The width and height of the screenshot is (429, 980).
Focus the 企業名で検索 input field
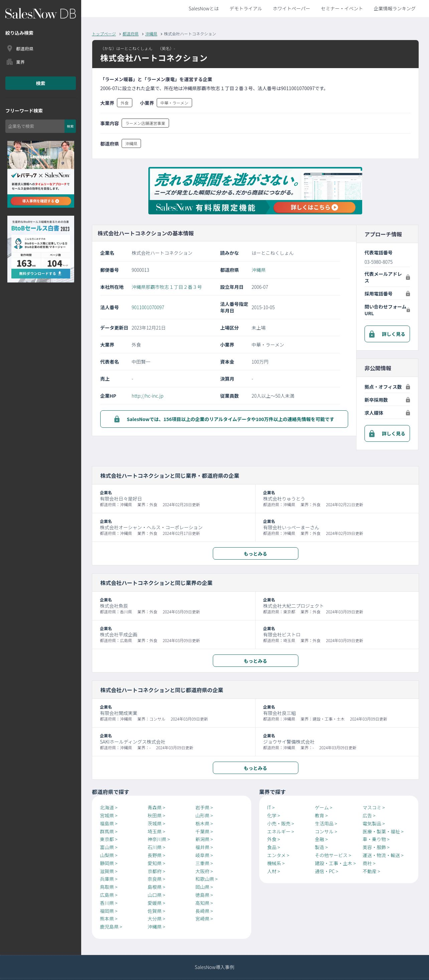35,126
